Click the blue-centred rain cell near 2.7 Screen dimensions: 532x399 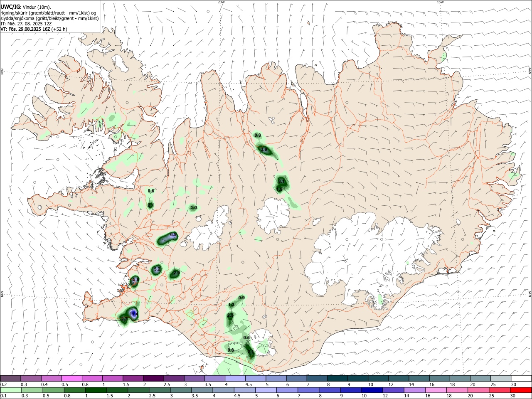tap(133, 314)
